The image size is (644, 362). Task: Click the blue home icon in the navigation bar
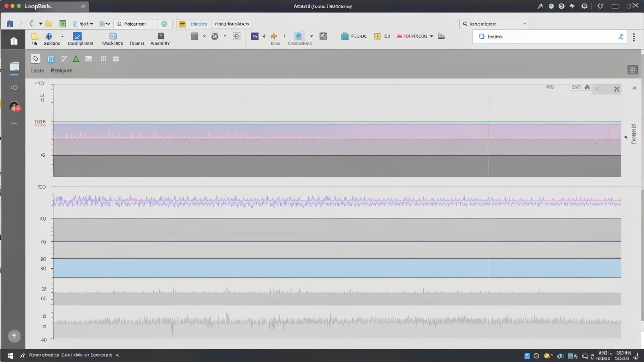pos(10,24)
